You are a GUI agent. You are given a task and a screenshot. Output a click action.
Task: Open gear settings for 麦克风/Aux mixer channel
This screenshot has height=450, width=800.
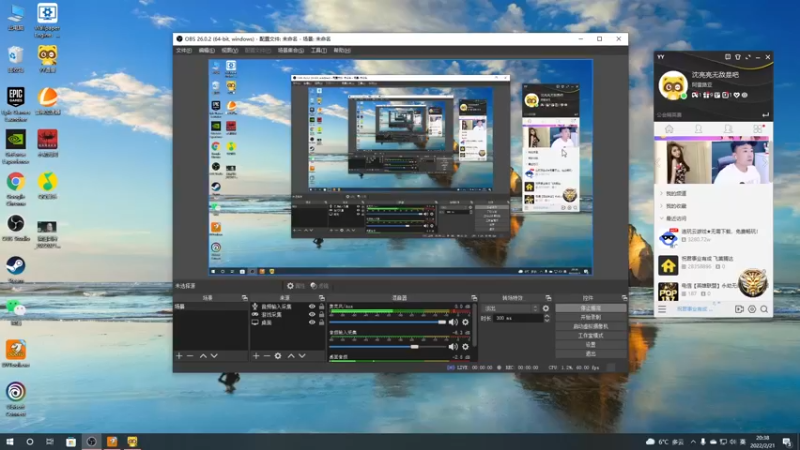click(465, 322)
